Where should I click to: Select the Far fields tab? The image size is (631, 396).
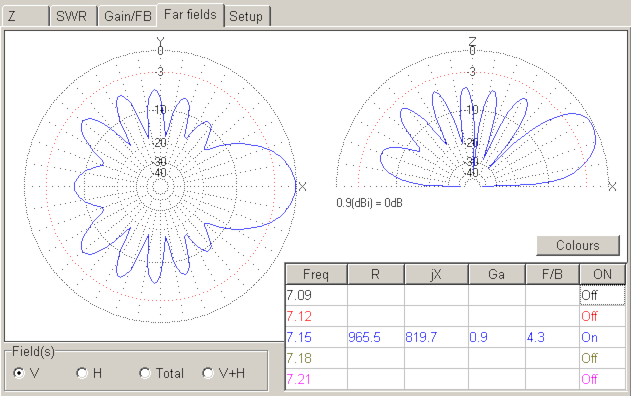190,15
